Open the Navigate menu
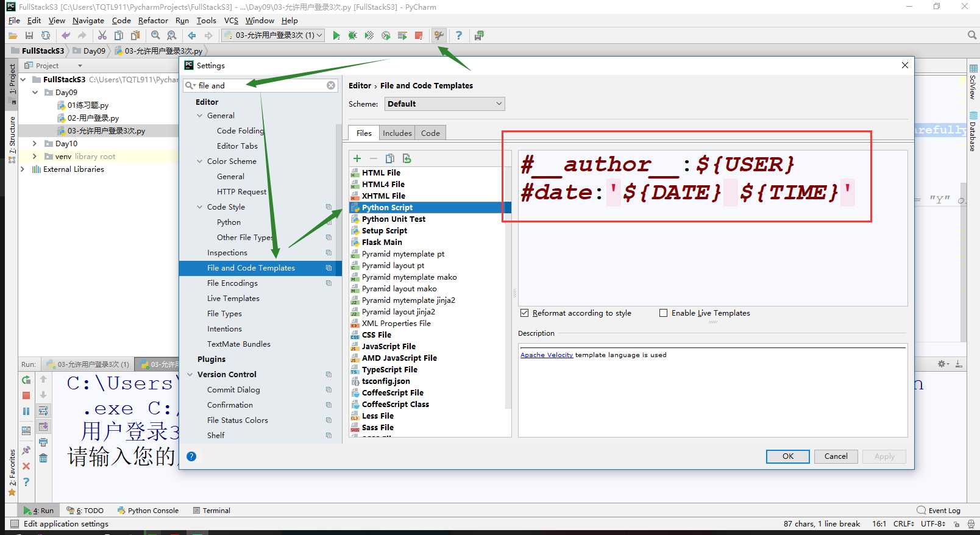Viewport: 980px width, 535px height. coord(88,20)
